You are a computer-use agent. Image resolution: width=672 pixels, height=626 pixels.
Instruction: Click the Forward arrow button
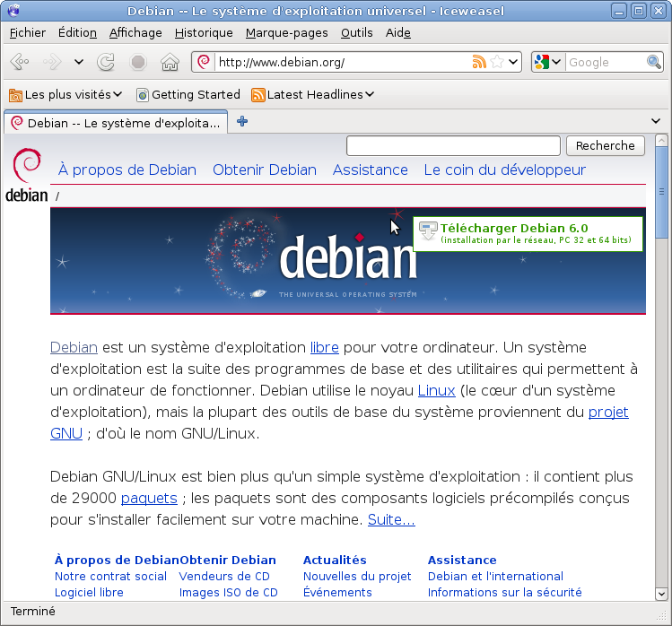[x=52, y=62]
